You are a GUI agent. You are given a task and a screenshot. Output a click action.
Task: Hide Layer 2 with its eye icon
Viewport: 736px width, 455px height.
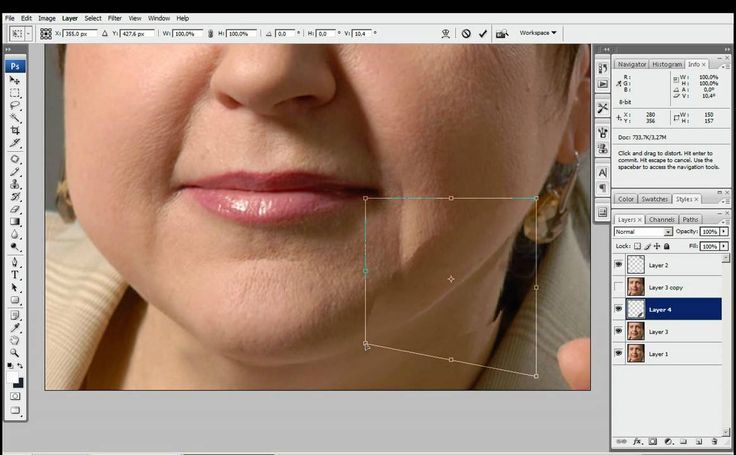click(619, 265)
